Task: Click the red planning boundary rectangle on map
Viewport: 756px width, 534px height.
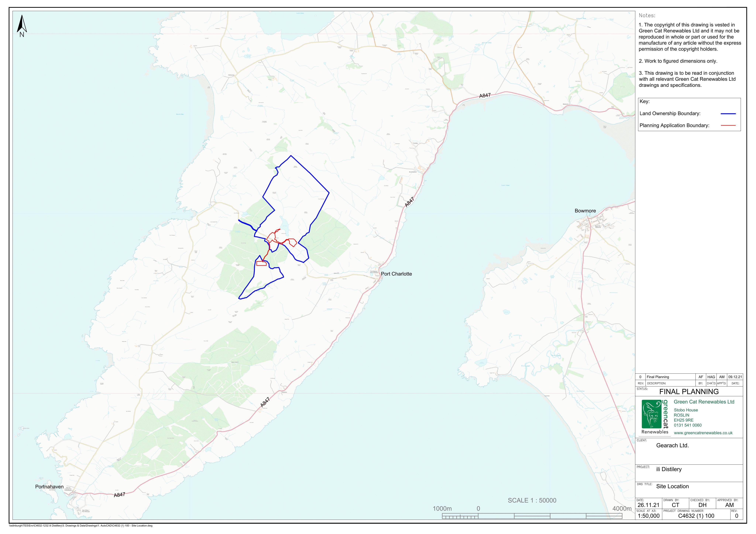Action: pos(261,263)
